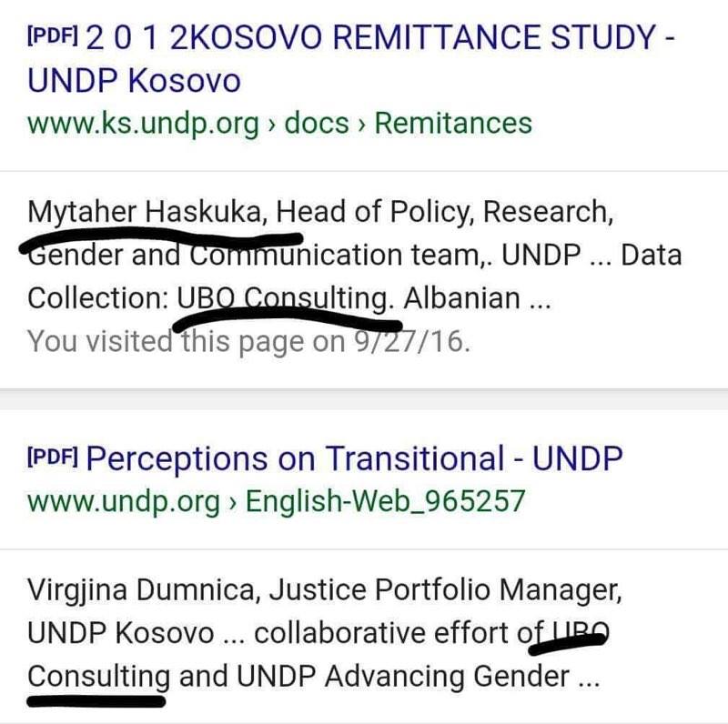
Task: Click the www.undp.org URL
Action: (124, 501)
